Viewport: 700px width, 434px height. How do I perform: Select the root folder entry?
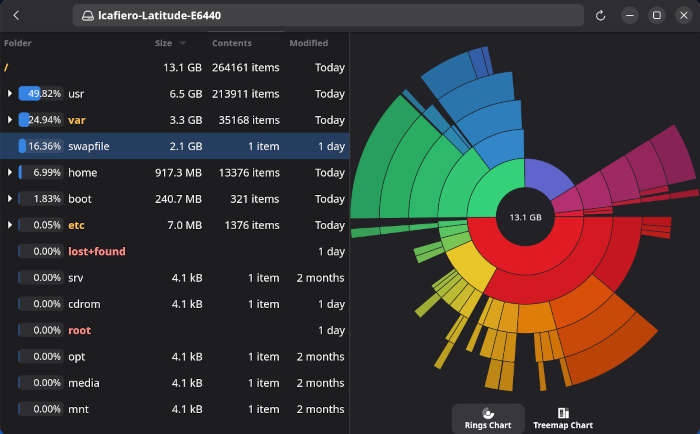(79, 330)
